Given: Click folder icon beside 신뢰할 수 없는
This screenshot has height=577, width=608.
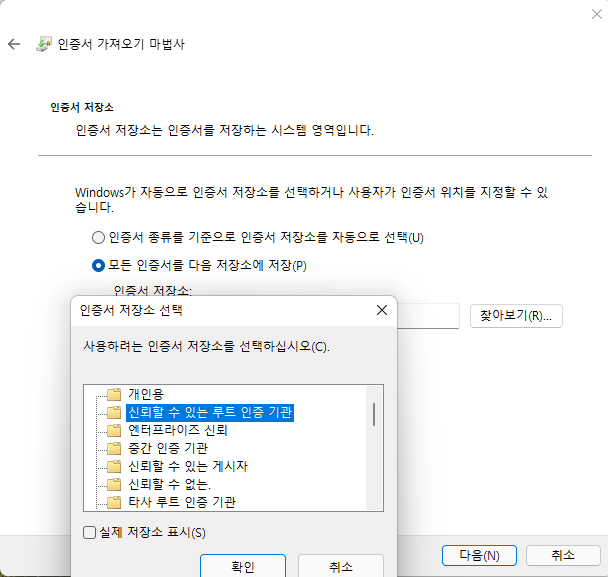Looking at the screenshot, I should [114, 484].
